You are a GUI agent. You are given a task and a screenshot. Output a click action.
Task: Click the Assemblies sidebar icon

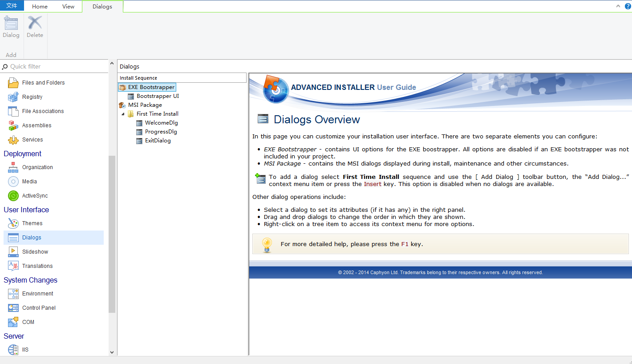pyautogui.click(x=14, y=125)
